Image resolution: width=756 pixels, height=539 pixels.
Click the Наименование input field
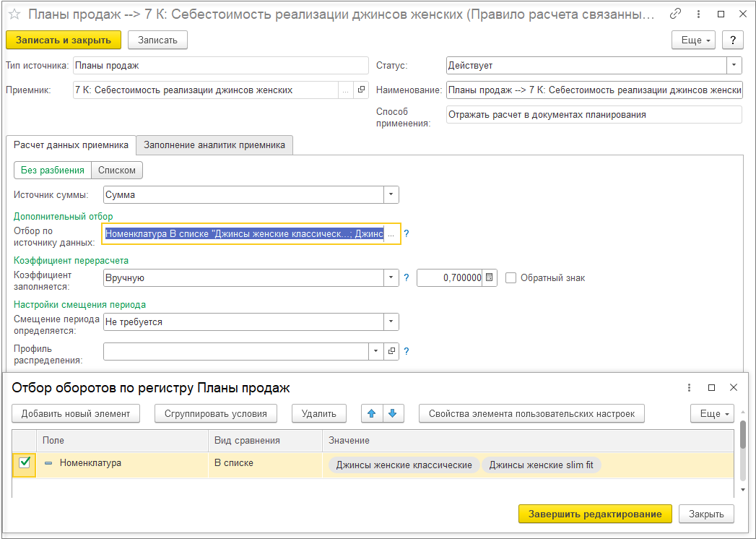coord(594,90)
